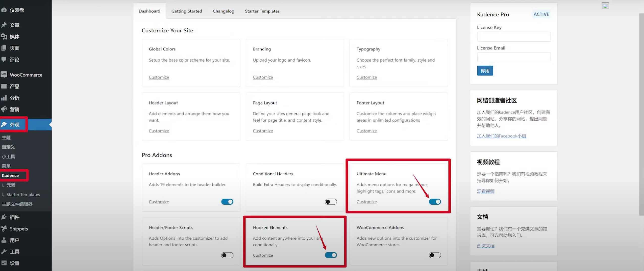Click the License Key input field
This screenshot has width=644, height=271.
514,37
